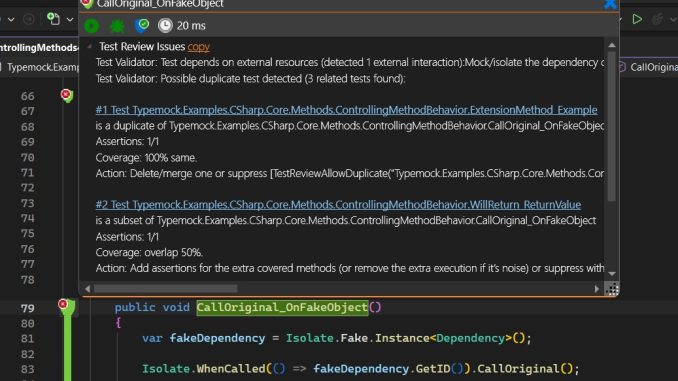Click the popup's horizontal scroll left arrow

(88, 288)
